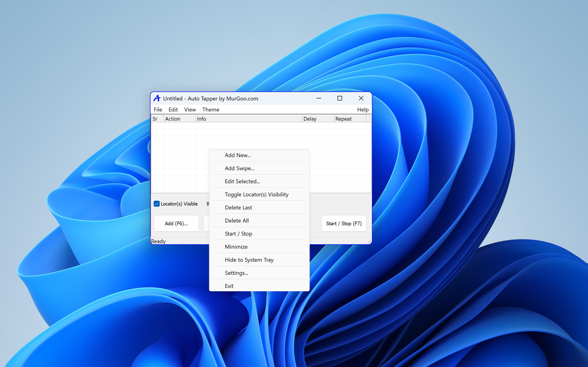
Task: Open Settings from the context menu
Action: [x=236, y=273]
